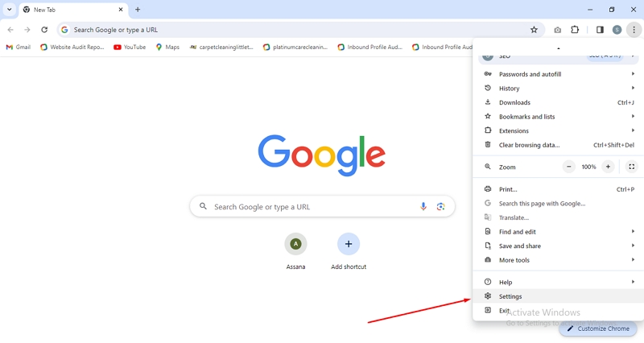Open the tab search dropdown arrow

[x=9, y=10]
